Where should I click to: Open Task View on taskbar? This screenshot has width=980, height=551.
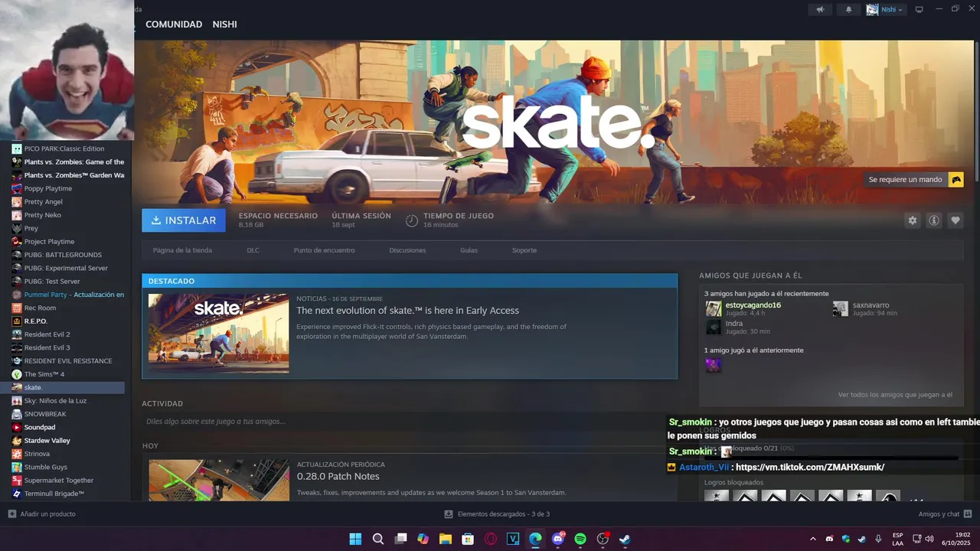(400, 539)
